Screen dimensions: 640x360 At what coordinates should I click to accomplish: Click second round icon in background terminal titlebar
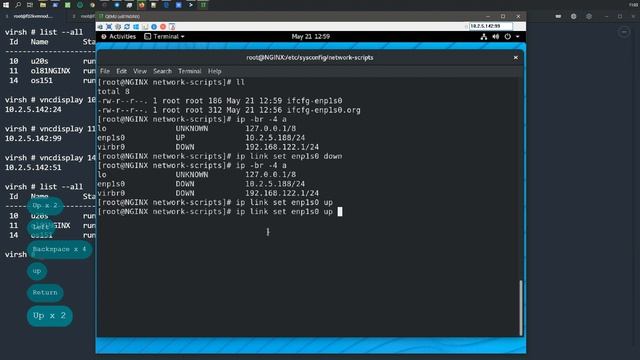coord(589,16)
